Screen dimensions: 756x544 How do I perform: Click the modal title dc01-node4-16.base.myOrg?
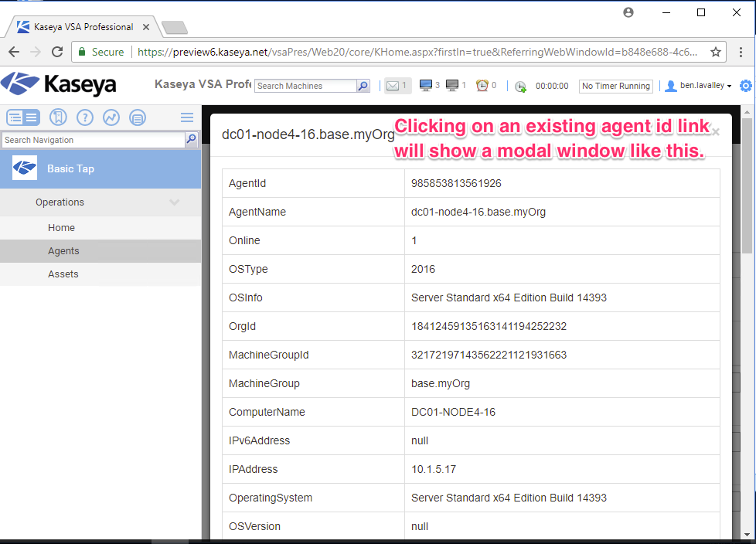(308, 134)
